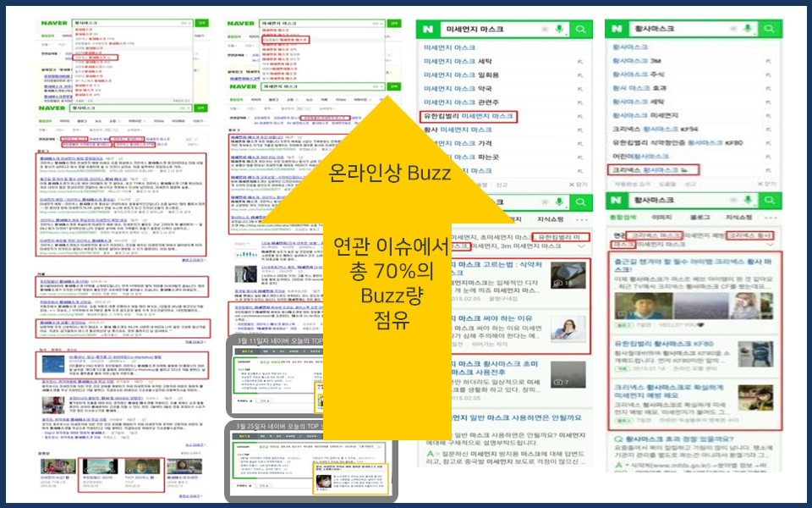This screenshot has height=508, width=812.
Task: Click fill-in arrow beside 황사마스크 3M suggestion
Action: 768,61
